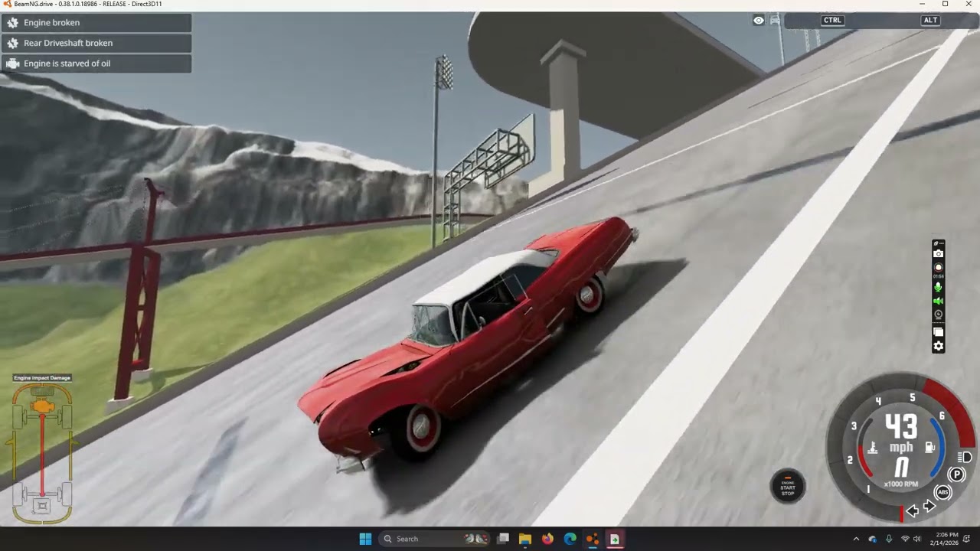Viewport: 980px width, 551px height.
Task: Toggle the webcam icon in recorder toolbar
Action: (x=938, y=315)
